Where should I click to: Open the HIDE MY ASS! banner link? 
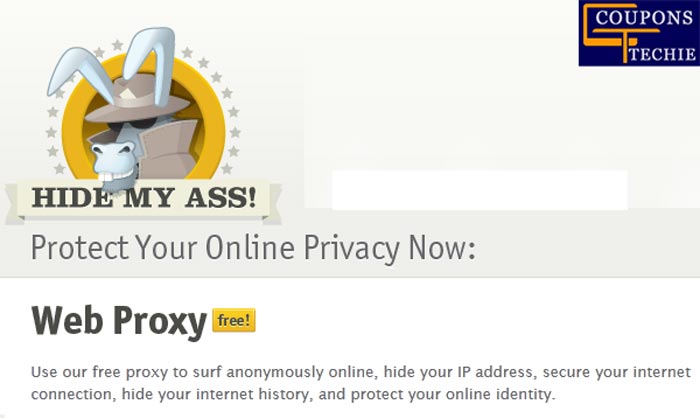pos(144,197)
